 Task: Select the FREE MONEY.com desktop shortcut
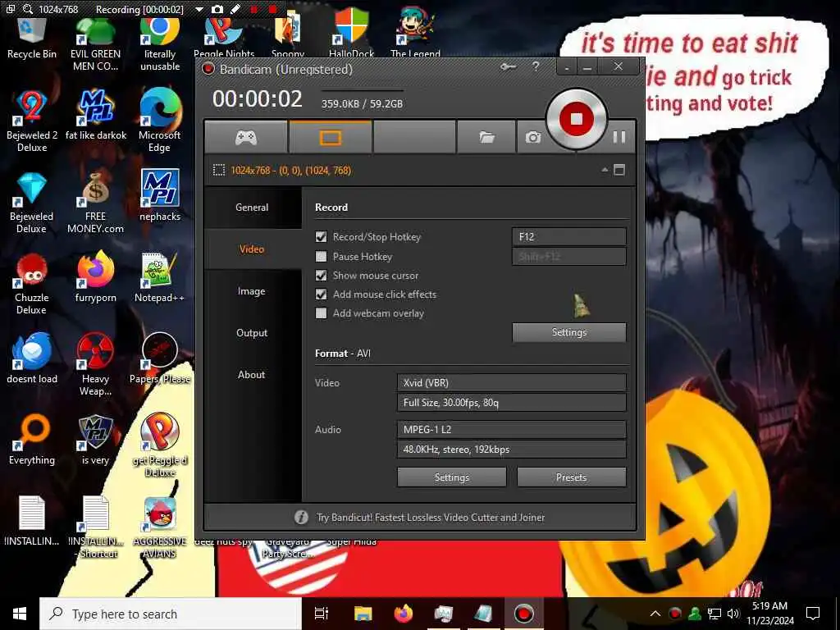point(95,203)
